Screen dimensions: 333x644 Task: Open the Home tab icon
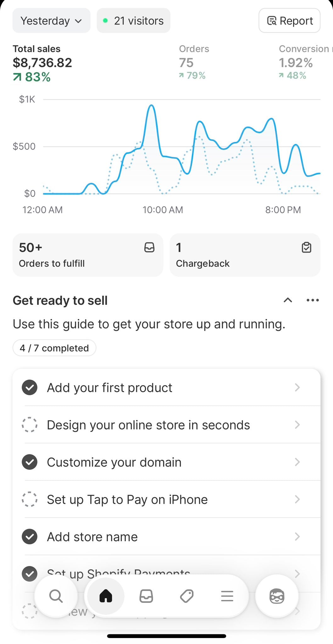[106, 596]
